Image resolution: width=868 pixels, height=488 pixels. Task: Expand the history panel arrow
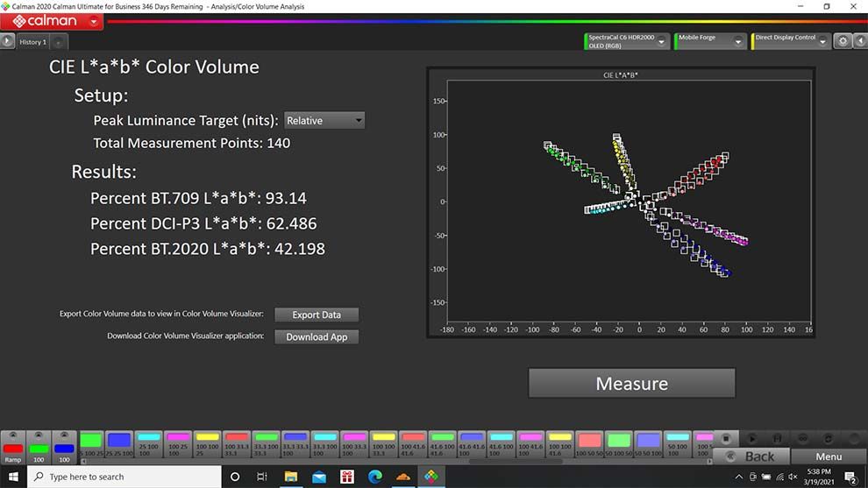point(7,41)
